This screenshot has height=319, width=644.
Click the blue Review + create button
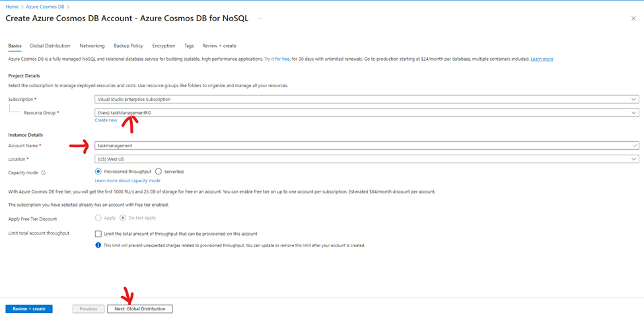[x=29, y=308]
